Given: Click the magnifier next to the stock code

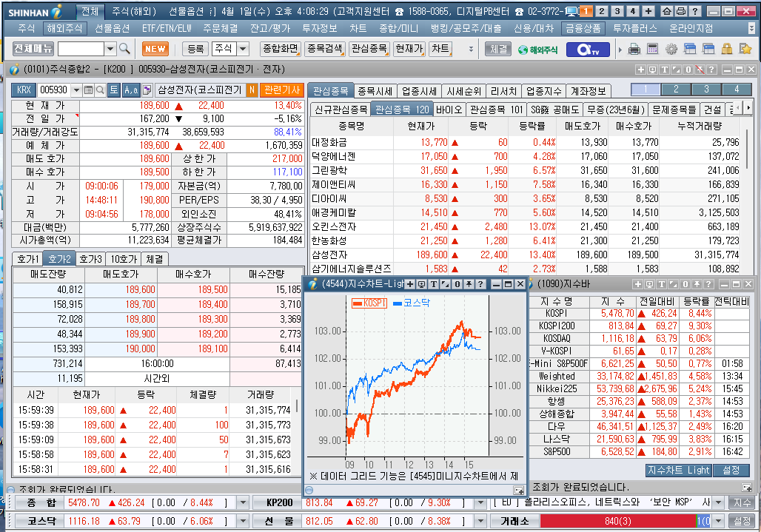Looking at the screenshot, I should point(100,90).
